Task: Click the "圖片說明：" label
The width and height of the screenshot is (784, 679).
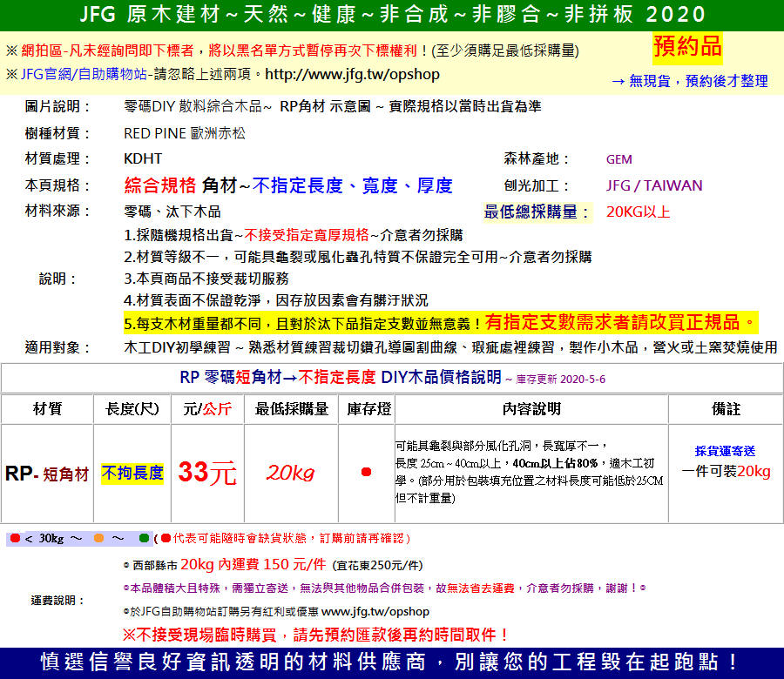Action: pyautogui.click(x=57, y=106)
